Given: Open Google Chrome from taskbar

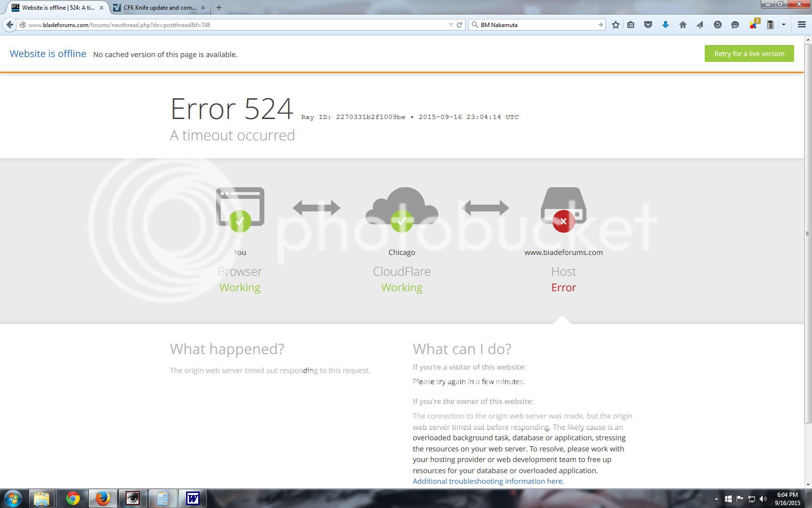Looking at the screenshot, I should (x=73, y=498).
